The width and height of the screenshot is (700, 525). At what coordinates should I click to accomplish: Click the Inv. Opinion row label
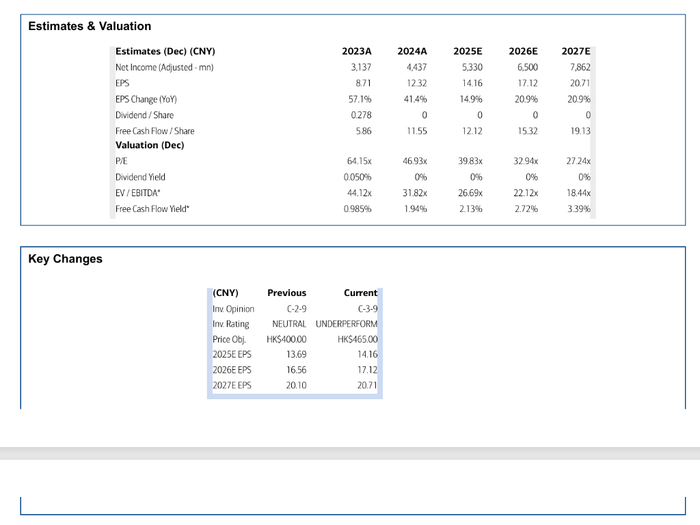click(233, 309)
